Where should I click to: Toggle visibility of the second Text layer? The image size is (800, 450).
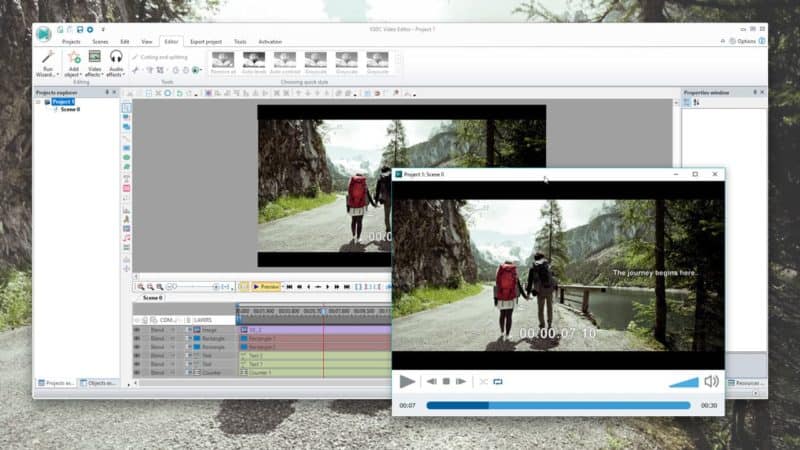click(137, 364)
